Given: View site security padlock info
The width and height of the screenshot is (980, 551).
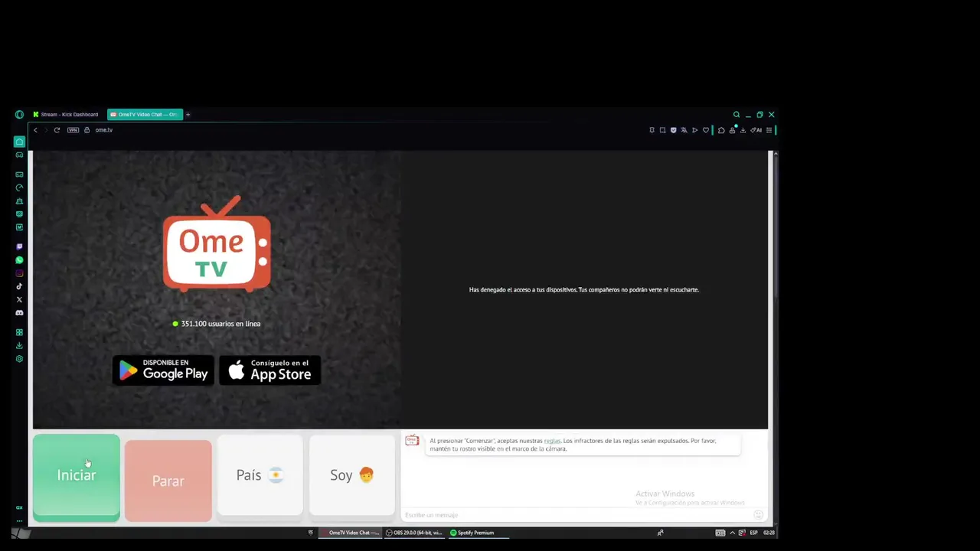Looking at the screenshot, I should click(x=87, y=130).
